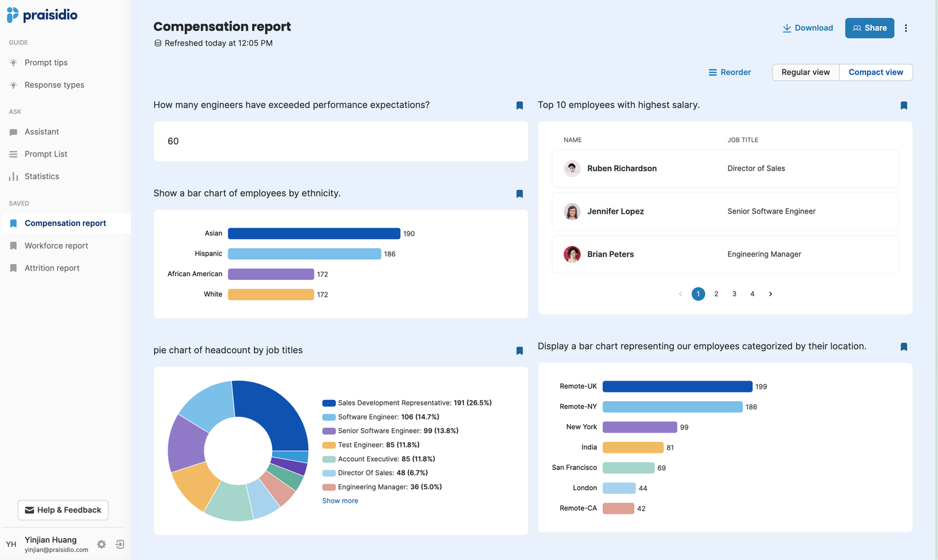Click the previous-page chevron in the salary pagination
The image size is (938, 560).
(680, 294)
